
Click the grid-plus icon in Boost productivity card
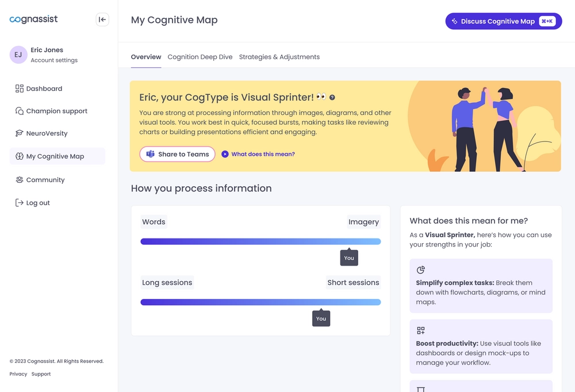click(x=421, y=330)
